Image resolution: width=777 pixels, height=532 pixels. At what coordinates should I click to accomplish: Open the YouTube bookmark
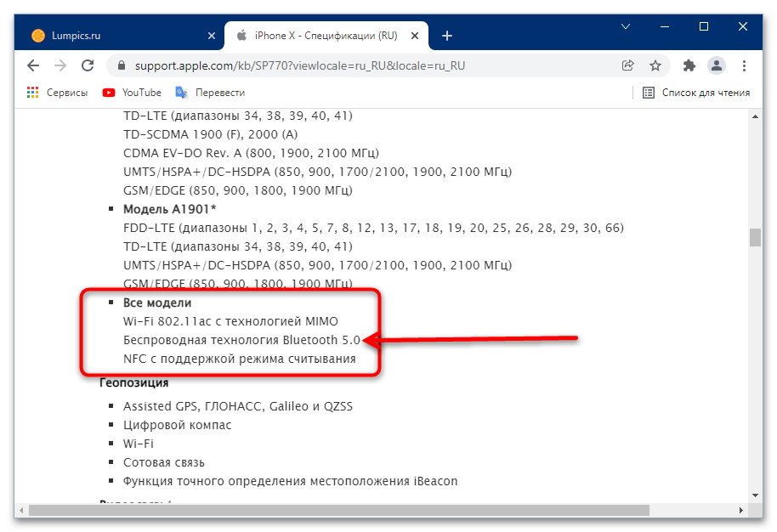coord(132,93)
